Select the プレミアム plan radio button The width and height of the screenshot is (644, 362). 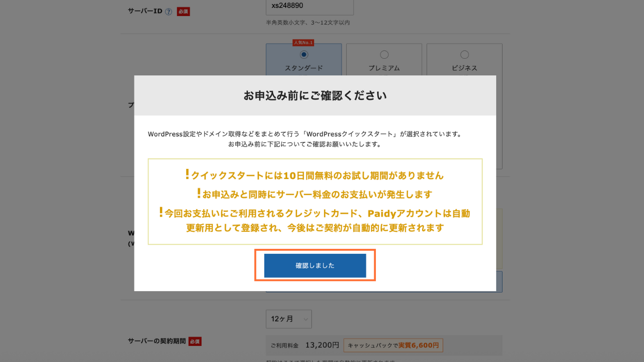pos(384,55)
